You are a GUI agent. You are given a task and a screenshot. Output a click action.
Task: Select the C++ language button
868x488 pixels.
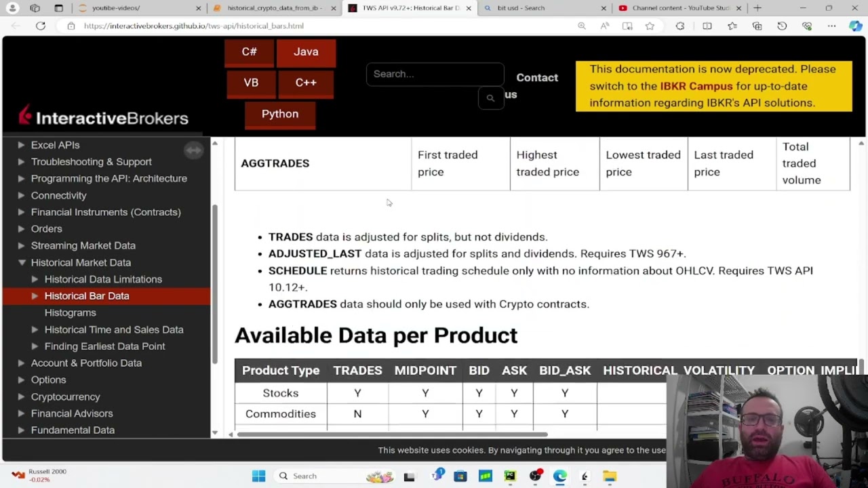306,83
